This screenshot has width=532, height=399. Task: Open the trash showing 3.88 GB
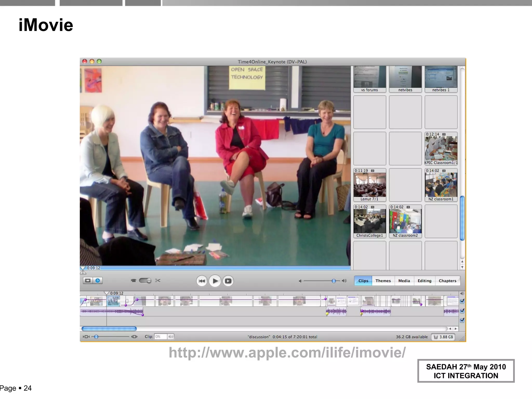(x=443, y=337)
